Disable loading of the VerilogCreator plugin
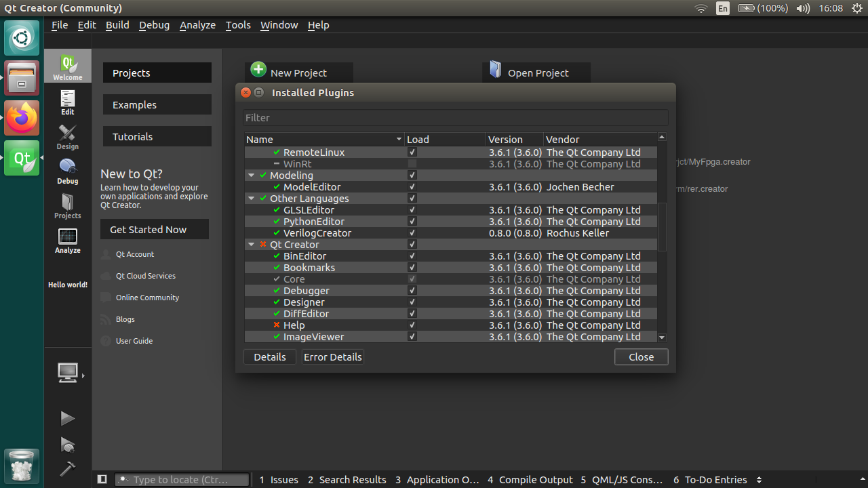This screenshot has height=488, width=868. [412, 232]
